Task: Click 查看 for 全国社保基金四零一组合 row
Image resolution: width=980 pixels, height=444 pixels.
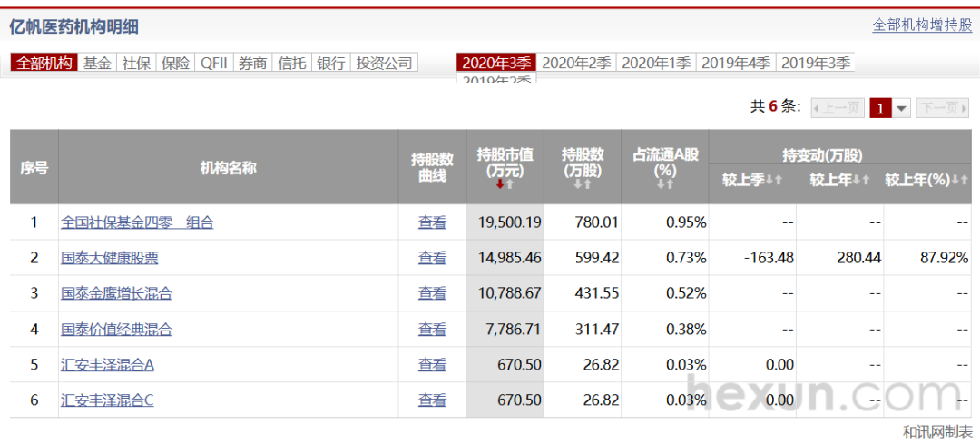Action: 432,222
